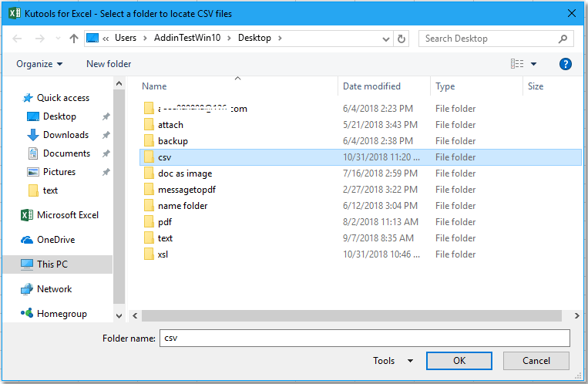
Task: Open the view options dropdown arrow
Action: tap(533, 64)
